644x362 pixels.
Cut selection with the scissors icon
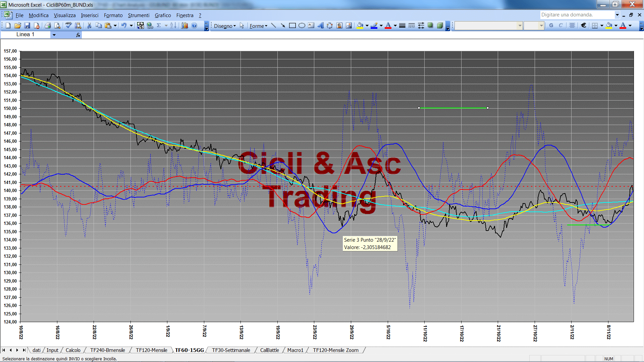[89, 26]
